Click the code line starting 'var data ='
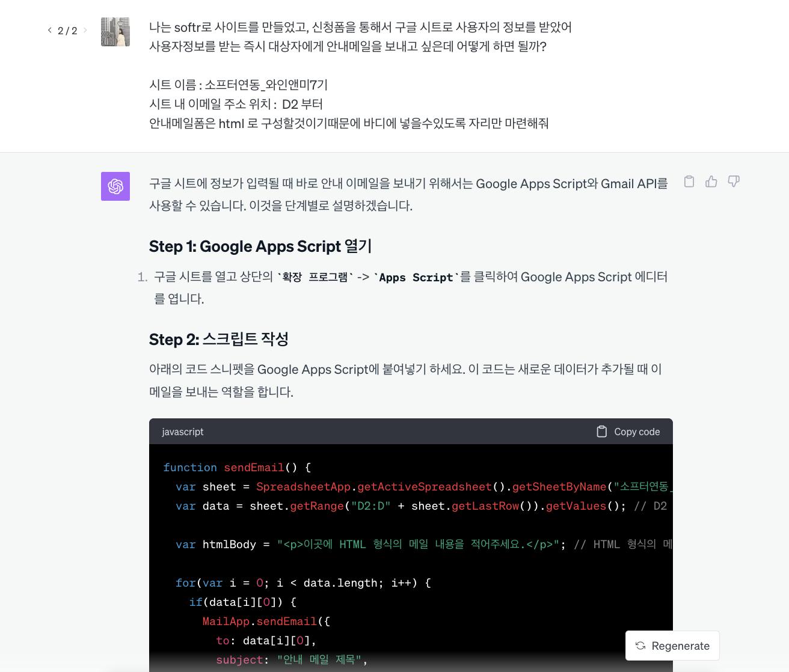Screen dimensions: 789x672 [421, 506]
